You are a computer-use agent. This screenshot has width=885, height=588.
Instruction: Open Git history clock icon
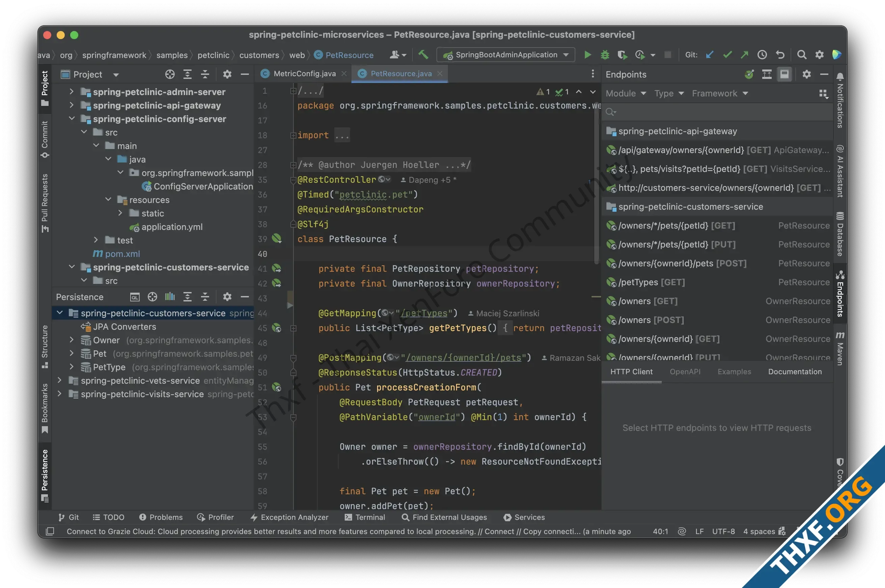click(x=762, y=55)
